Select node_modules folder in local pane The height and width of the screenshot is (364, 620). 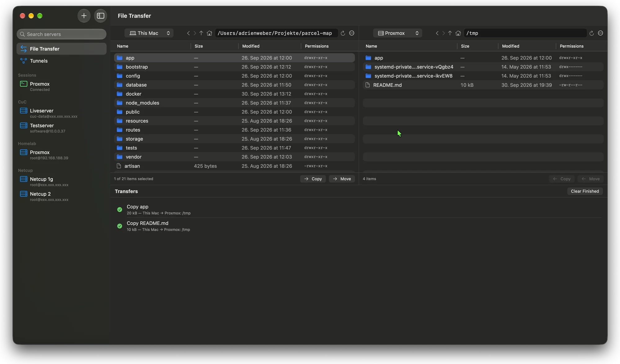point(234,103)
